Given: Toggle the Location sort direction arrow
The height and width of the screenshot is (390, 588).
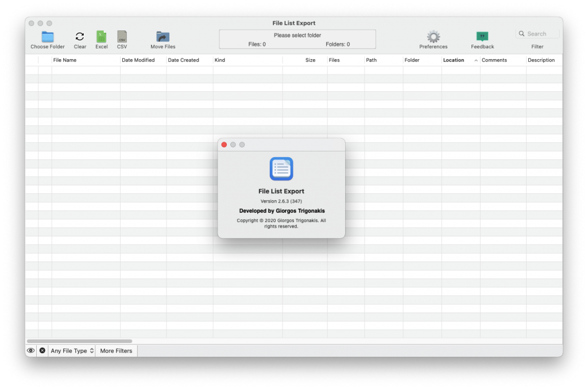Looking at the screenshot, I should point(476,60).
